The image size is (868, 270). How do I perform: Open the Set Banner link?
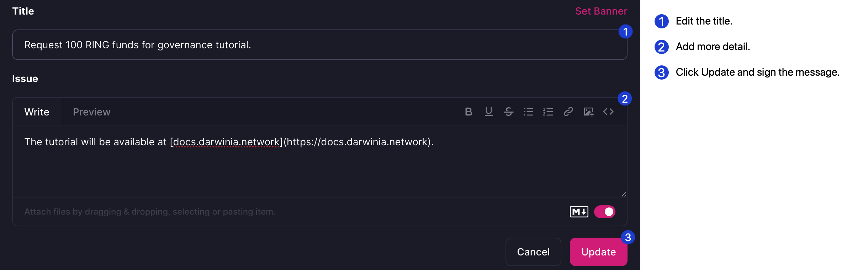point(601,11)
